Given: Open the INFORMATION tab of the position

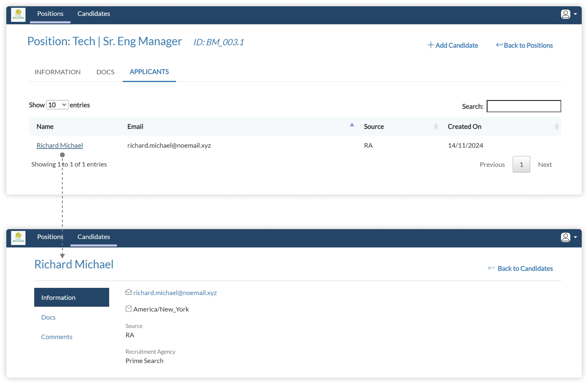Looking at the screenshot, I should (x=57, y=72).
